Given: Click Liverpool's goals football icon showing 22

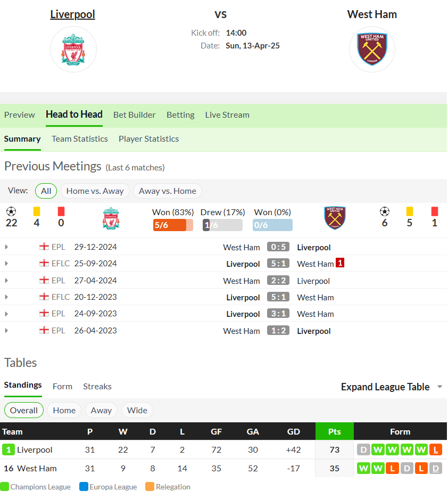Looking at the screenshot, I should (11, 211).
